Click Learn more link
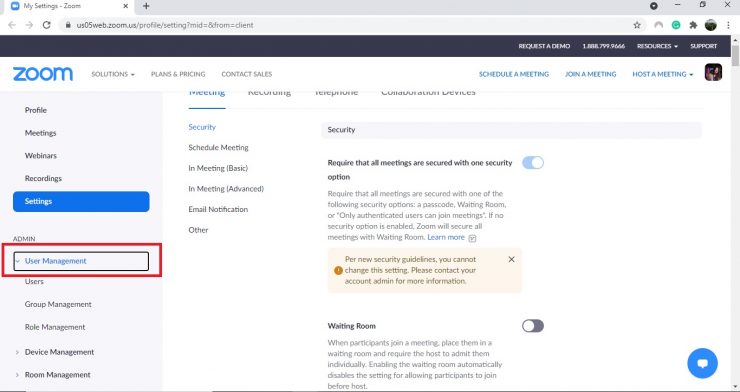The width and height of the screenshot is (740, 392). [x=446, y=237]
